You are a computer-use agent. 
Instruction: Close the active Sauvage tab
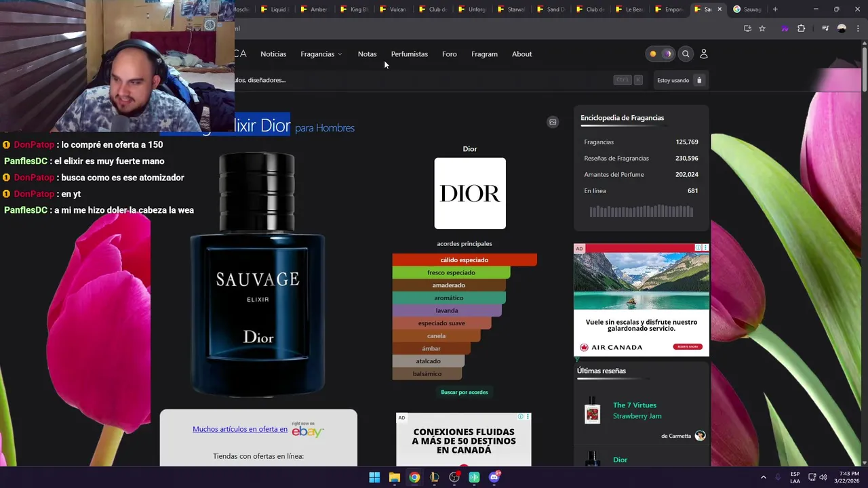[x=719, y=9]
